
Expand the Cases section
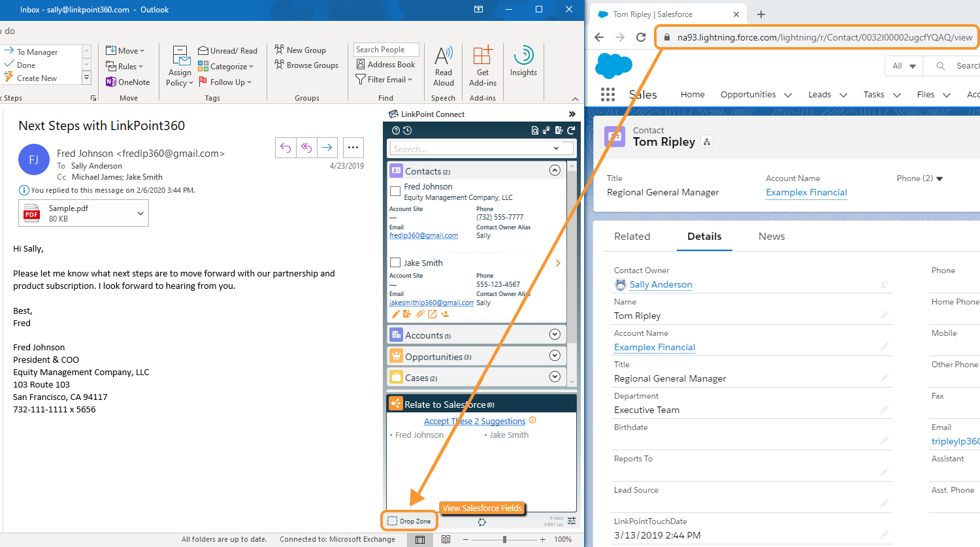pyautogui.click(x=555, y=376)
